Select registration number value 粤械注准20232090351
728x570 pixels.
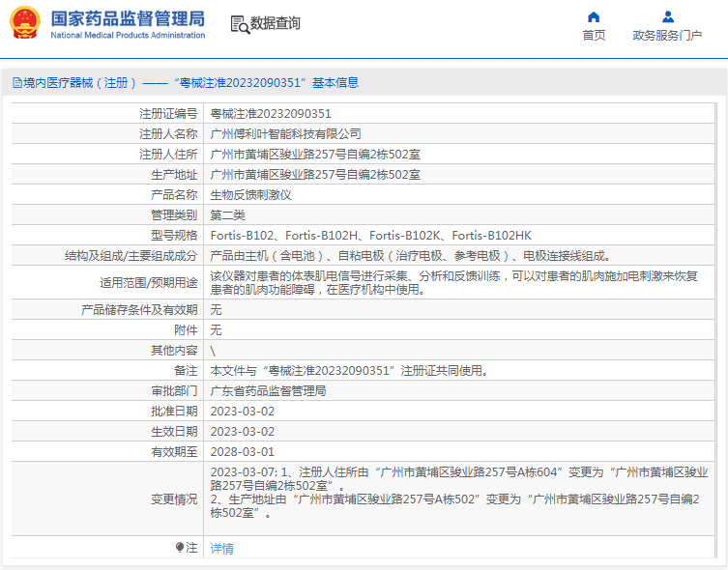pos(271,114)
